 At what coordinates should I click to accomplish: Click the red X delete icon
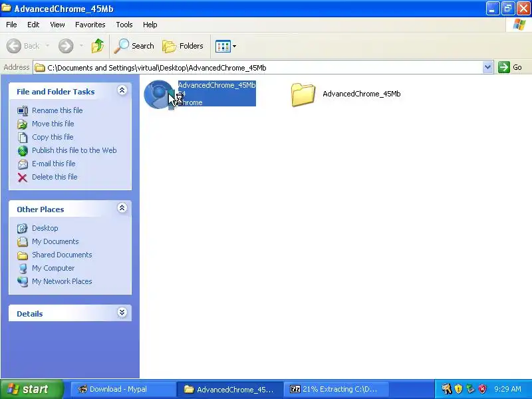coord(23,178)
